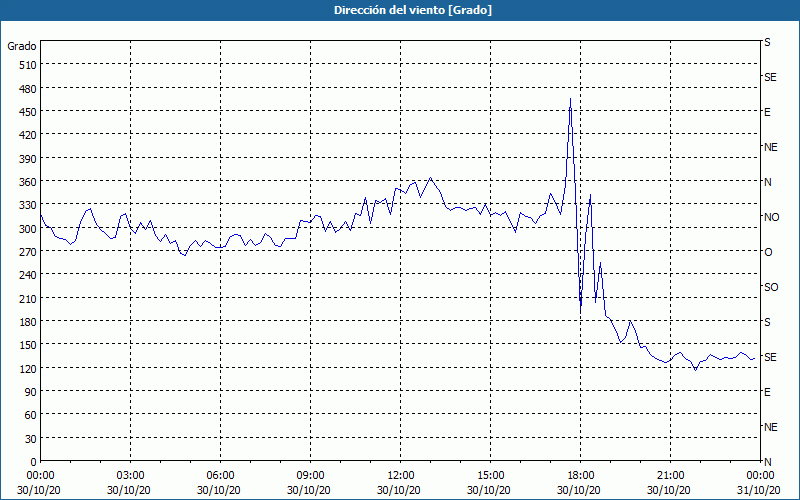Viewport: 800px width, 500px height.
Task: Click the 330 degree axis value
Action: click(28, 205)
